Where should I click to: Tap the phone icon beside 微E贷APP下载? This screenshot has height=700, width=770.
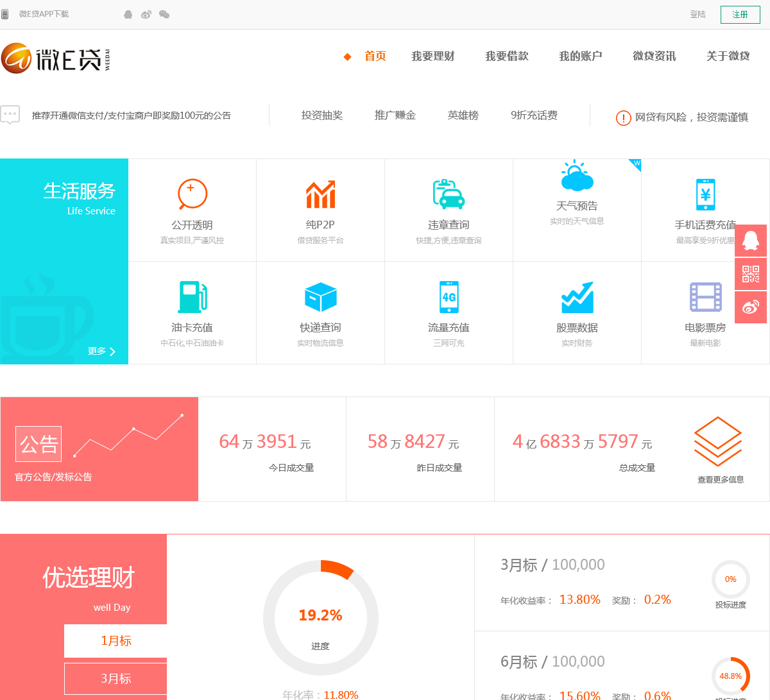(5, 14)
